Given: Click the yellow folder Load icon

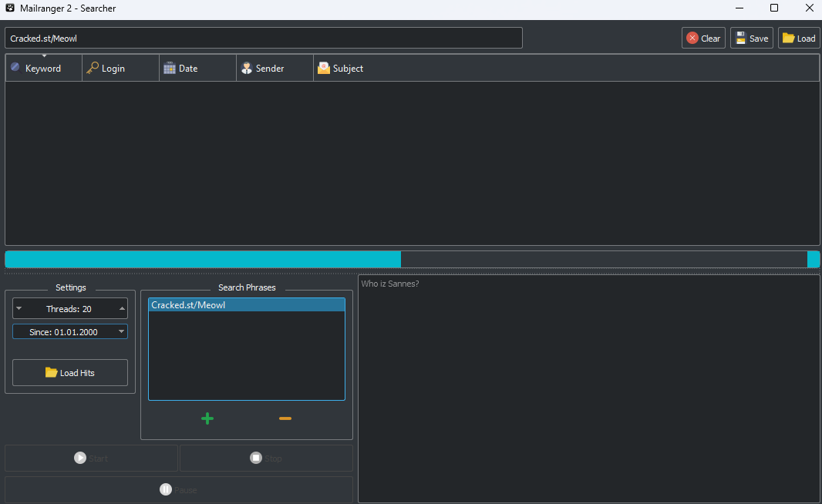Looking at the screenshot, I should pos(788,39).
